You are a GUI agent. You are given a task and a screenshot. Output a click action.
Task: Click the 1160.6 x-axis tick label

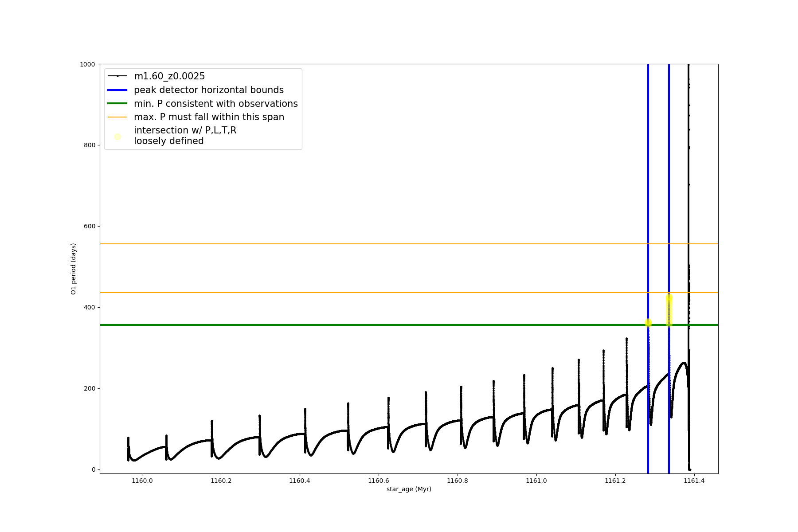click(x=379, y=481)
